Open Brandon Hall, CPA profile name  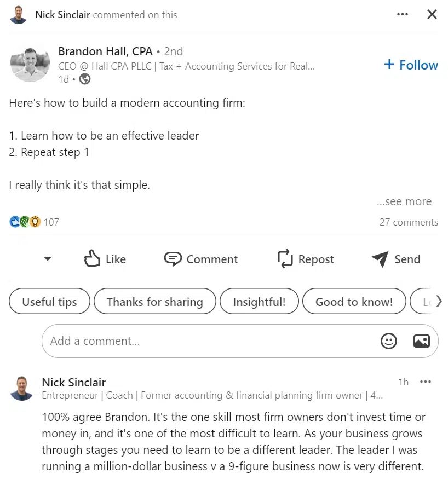105,51
